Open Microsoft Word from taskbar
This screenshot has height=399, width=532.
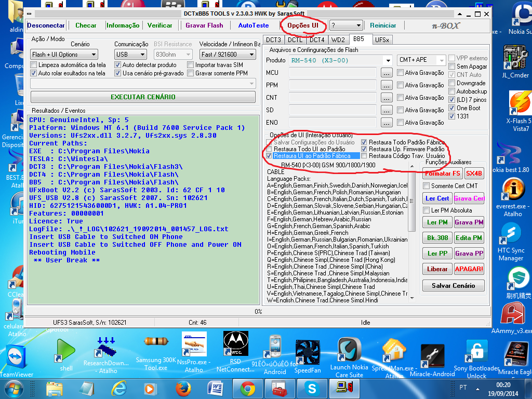pyautogui.click(x=216, y=389)
